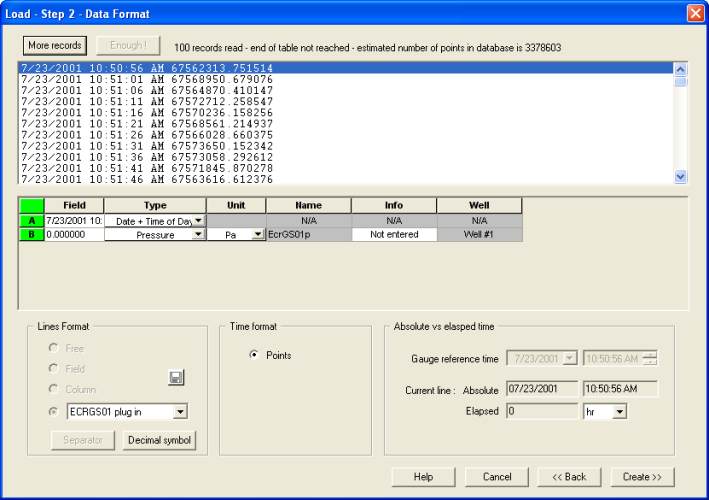This screenshot has height=500, width=709.
Task: Click the Decimal symbol button
Action: pos(159,441)
